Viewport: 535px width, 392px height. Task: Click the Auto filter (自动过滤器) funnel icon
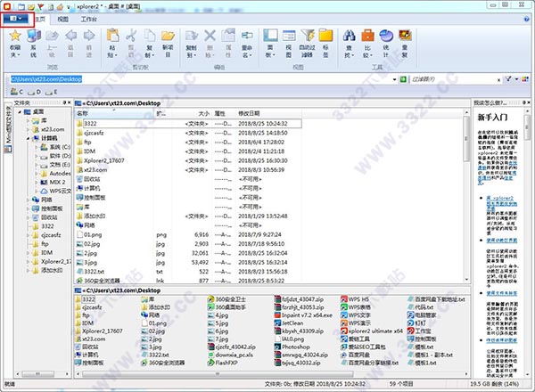308,36
